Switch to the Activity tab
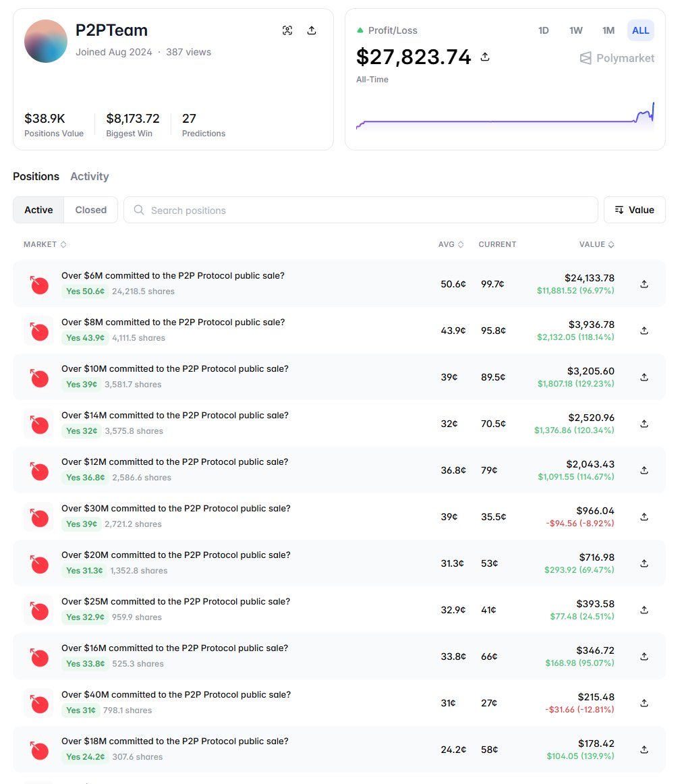This screenshot has width=682, height=784. pyautogui.click(x=90, y=177)
